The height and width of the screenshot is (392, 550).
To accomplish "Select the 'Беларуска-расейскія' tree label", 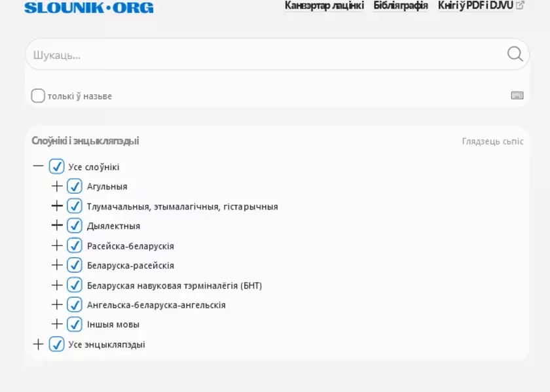I will (x=130, y=266).
